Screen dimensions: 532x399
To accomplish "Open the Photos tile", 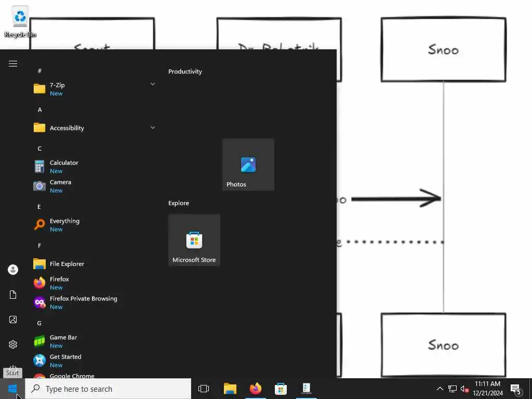I will [x=248, y=165].
